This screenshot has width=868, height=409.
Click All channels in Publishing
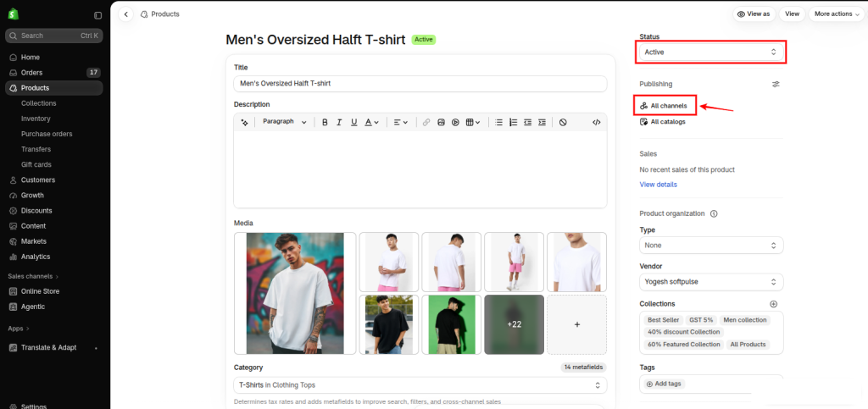pos(664,106)
